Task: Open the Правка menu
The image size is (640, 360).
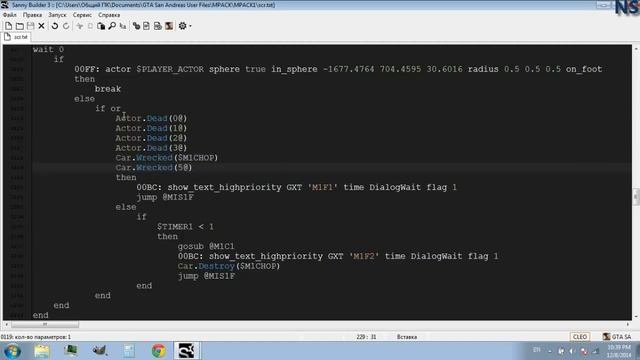Action: coord(32,15)
